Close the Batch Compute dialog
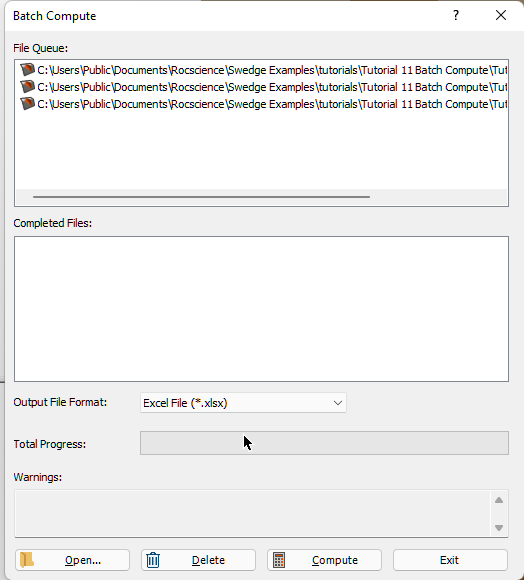 501,15
